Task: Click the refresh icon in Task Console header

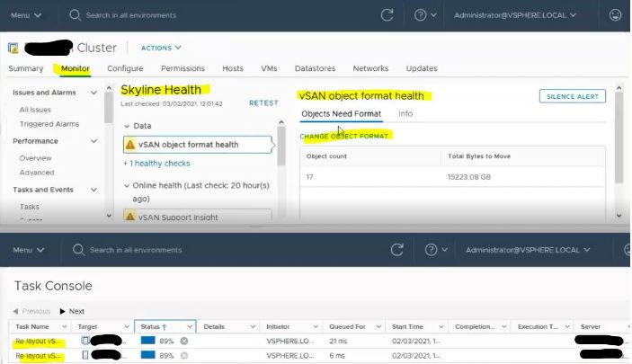Action: click(397, 250)
